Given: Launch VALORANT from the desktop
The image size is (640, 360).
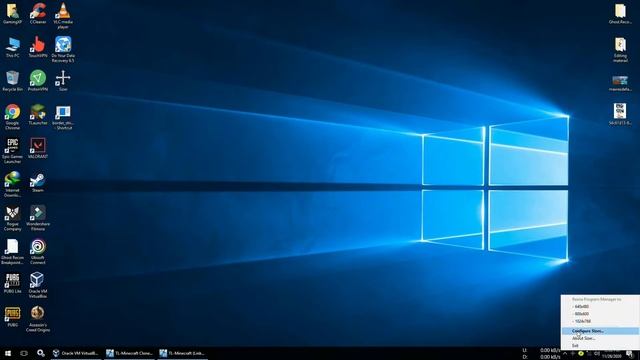Looking at the screenshot, I should 38,148.
